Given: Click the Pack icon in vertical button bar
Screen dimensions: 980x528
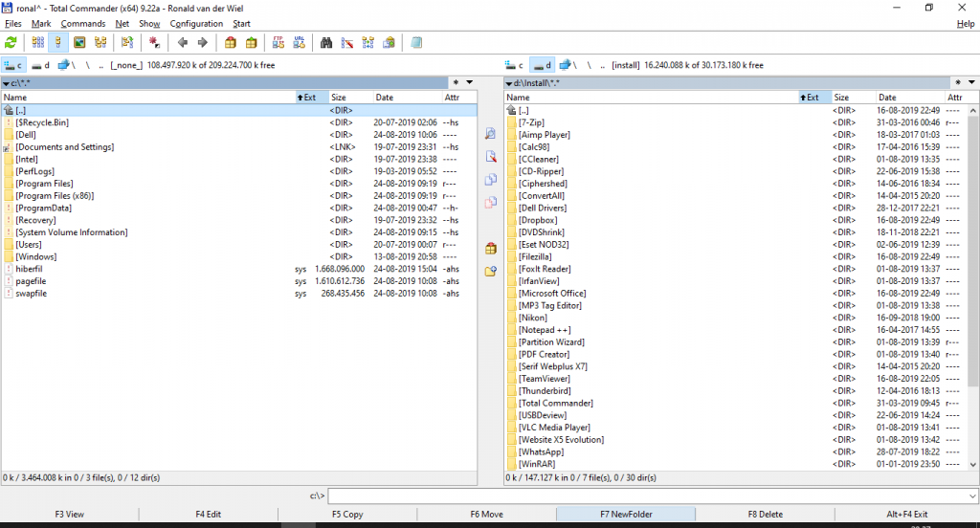Looking at the screenshot, I should (491, 248).
